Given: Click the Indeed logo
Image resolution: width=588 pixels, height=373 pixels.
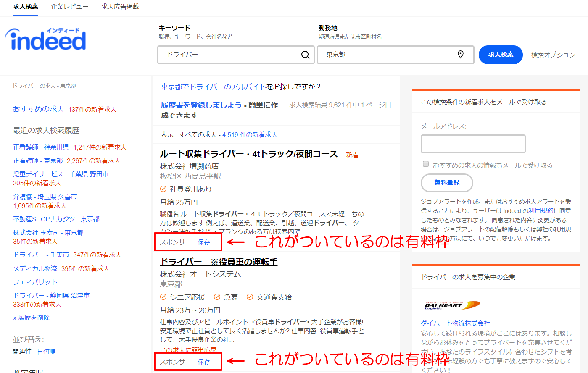Looking at the screenshot, I should click(x=45, y=40).
